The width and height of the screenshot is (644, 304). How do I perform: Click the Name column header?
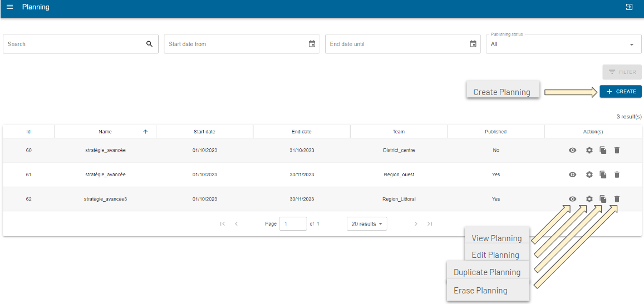tap(105, 132)
